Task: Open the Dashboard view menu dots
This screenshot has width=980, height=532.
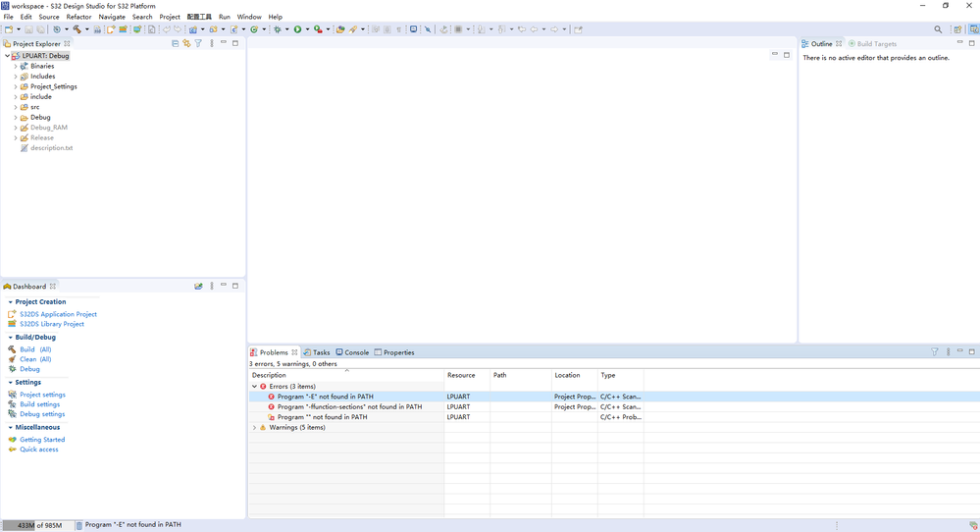Action: coord(212,286)
